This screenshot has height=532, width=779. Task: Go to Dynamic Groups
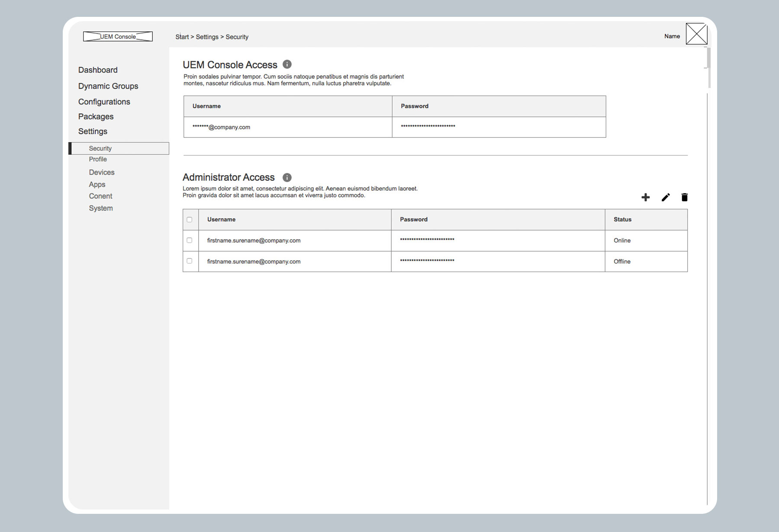(108, 86)
